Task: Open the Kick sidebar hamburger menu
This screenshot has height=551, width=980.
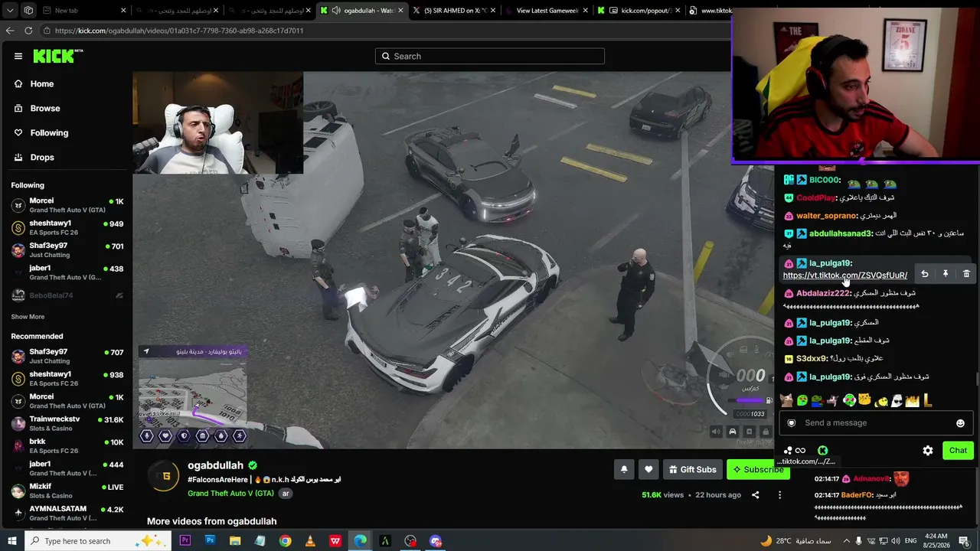Action: pyautogui.click(x=18, y=56)
